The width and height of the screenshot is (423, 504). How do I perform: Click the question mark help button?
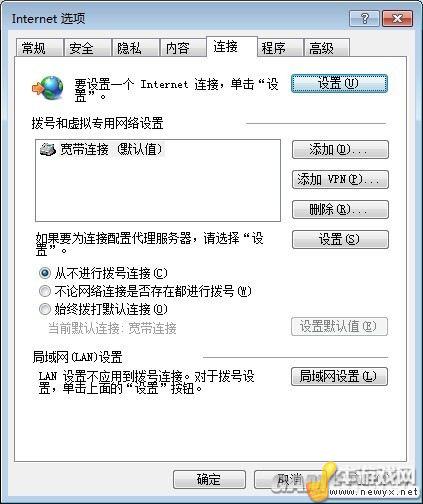coord(364,18)
